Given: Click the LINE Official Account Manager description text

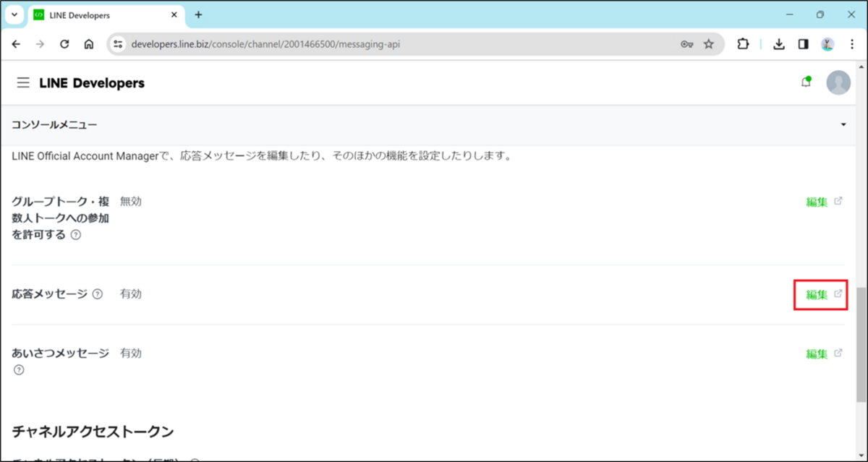Looking at the screenshot, I should [262, 155].
